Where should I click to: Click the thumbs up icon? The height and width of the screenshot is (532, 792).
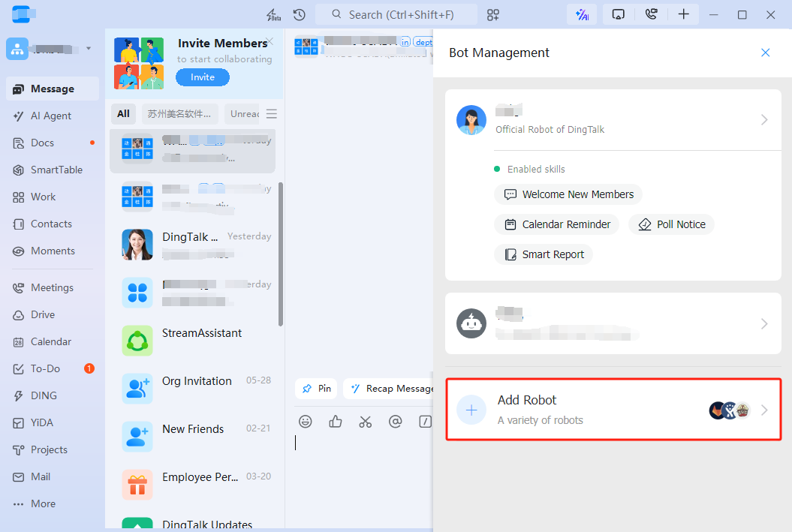pos(336,422)
